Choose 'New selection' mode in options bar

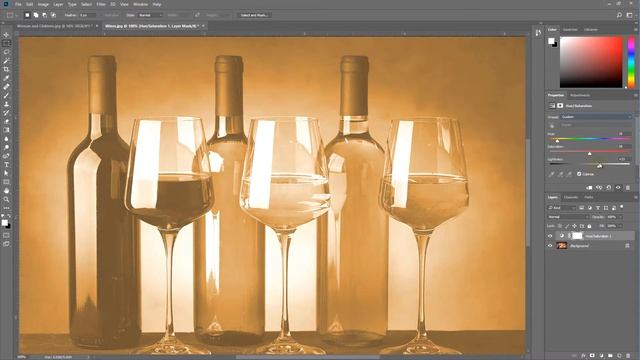[x=27, y=15]
